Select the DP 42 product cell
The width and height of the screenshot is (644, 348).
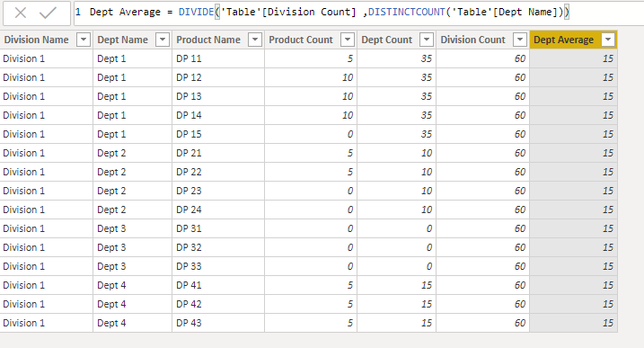coord(218,305)
